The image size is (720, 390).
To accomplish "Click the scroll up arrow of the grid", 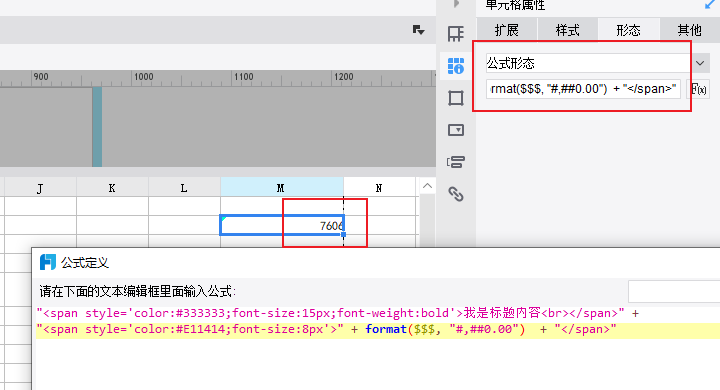I will [x=428, y=186].
